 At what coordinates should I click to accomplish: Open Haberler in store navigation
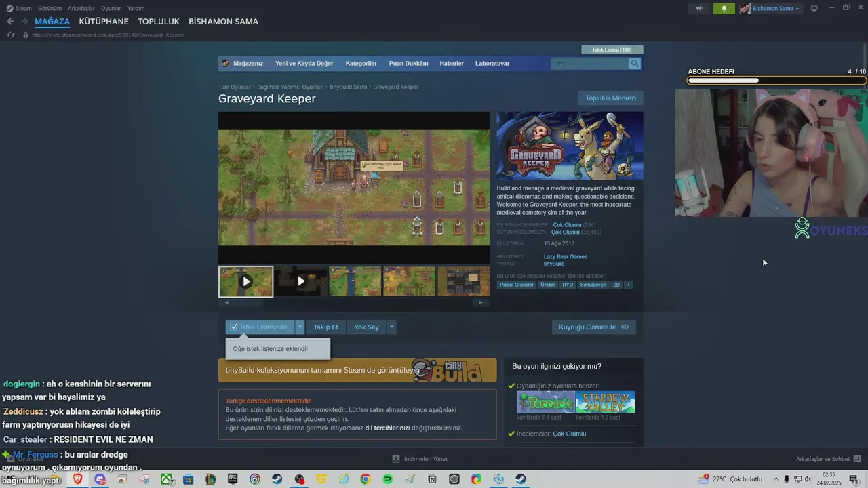point(452,64)
